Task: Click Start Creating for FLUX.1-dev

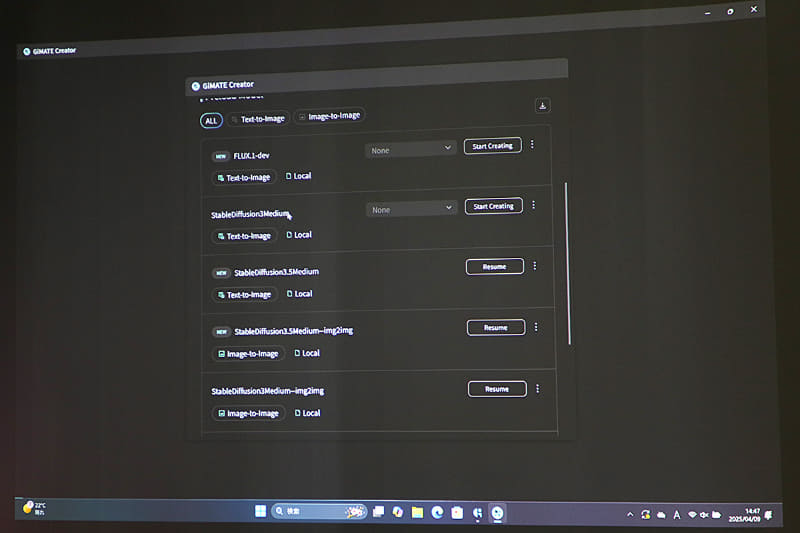Action: 492,146
